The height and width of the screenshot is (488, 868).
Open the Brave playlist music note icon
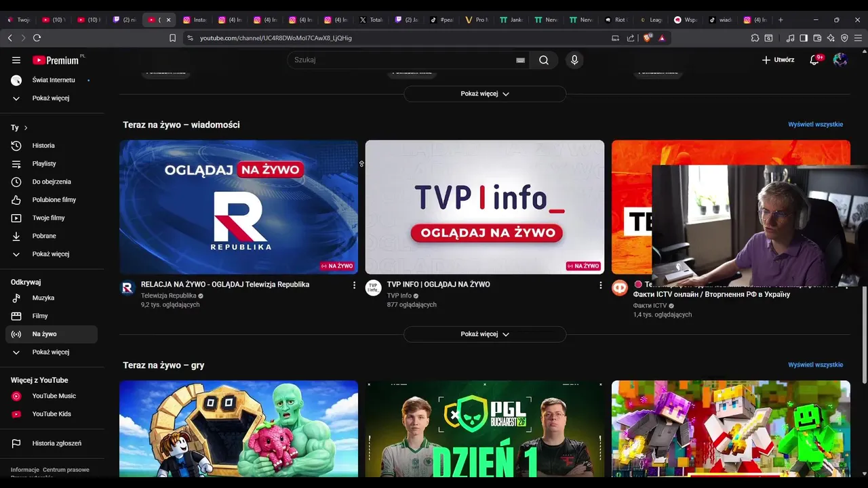pos(790,38)
